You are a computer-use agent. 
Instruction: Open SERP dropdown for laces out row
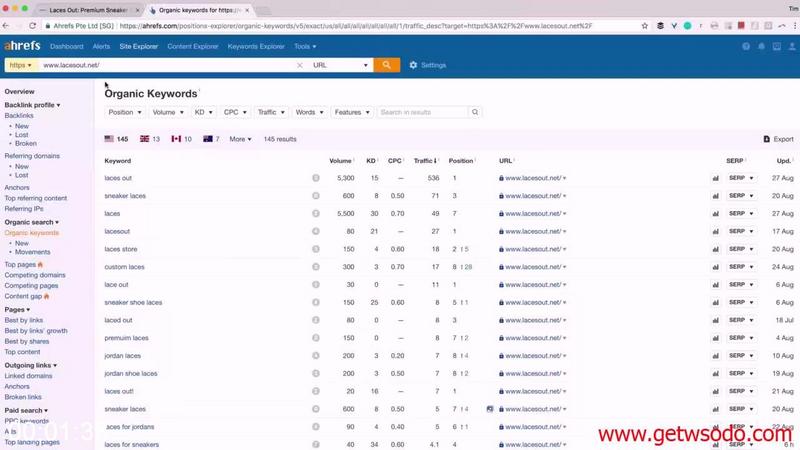741,178
